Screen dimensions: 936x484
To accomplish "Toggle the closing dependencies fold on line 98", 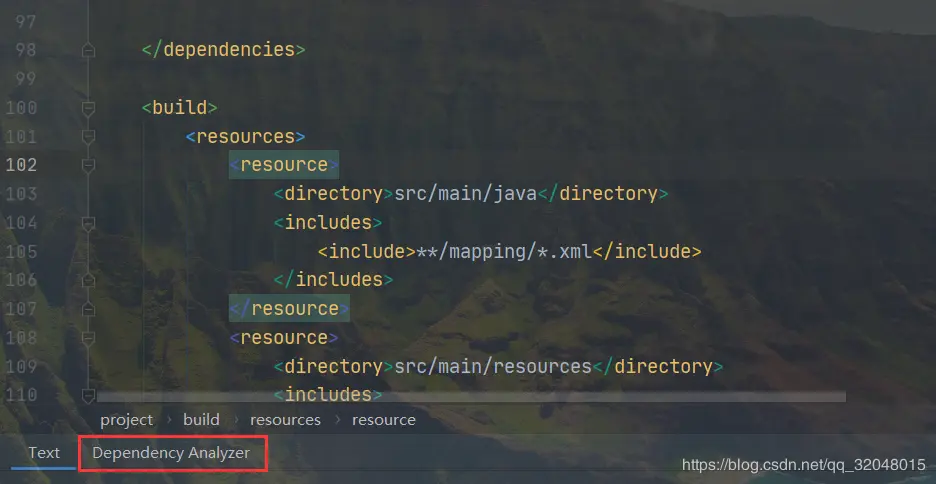I will (x=88, y=50).
